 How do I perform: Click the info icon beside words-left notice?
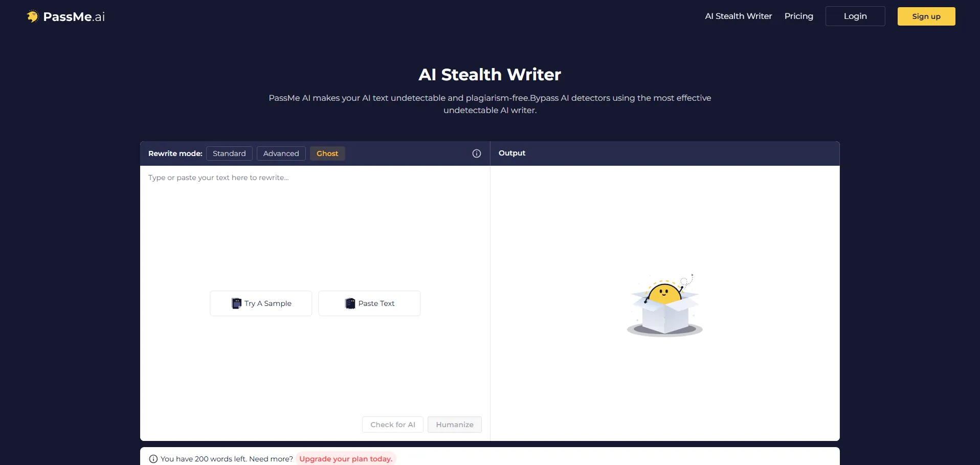(x=153, y=459)
